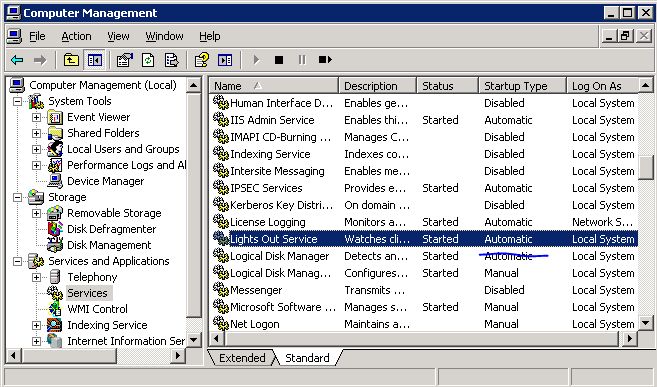
Task: Click gear icon of Lights Out Service
Action: [221, 239]
